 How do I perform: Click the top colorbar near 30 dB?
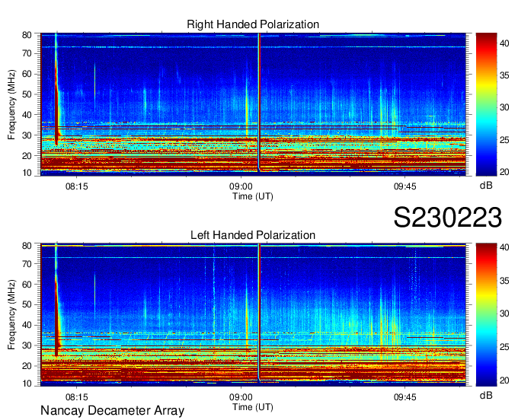click(486, 107)
